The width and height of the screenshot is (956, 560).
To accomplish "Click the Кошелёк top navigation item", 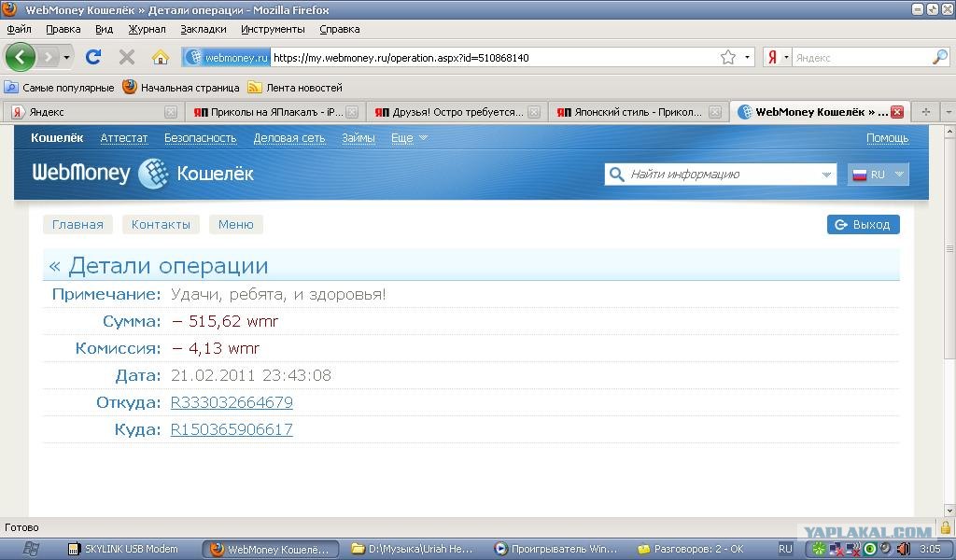I will point(57,138).
